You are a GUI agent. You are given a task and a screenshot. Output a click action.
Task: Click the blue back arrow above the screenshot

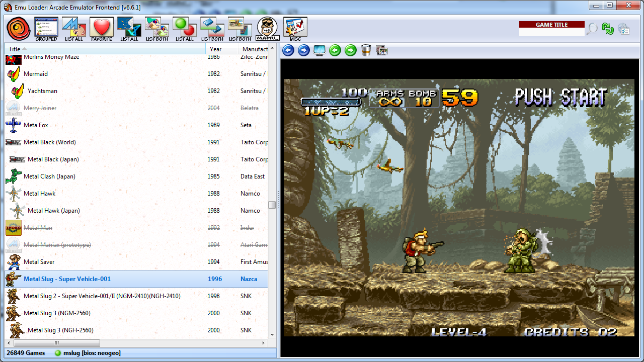click(x=288, y=50)
